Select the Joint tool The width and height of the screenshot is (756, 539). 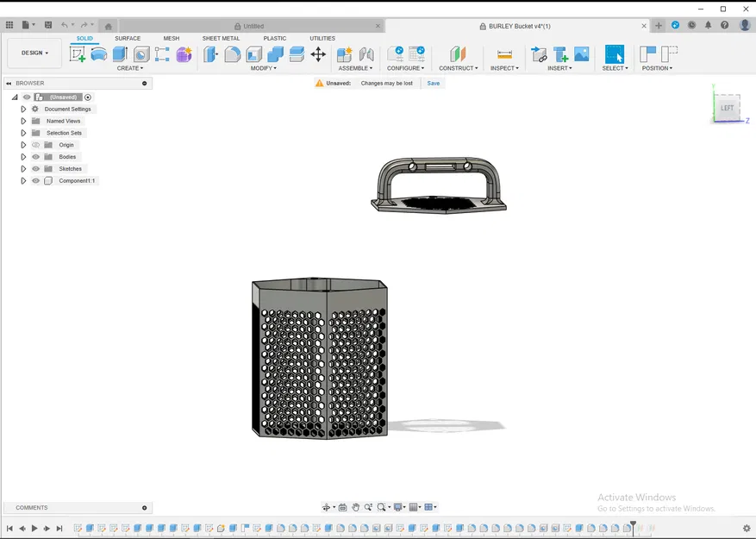(366, 53)
